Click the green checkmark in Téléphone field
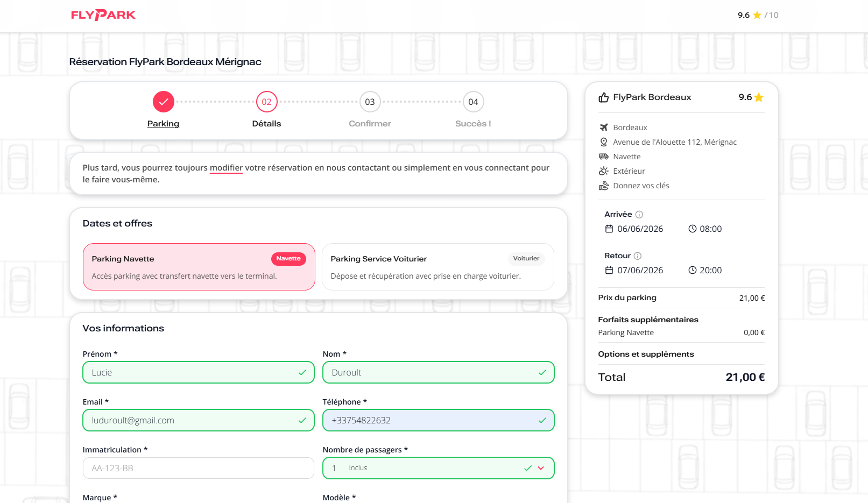This screenshot has height=503, width=868. [x=542, y=420]
